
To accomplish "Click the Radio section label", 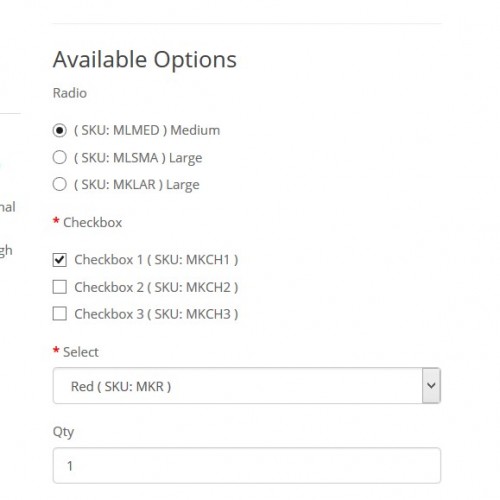I will [70, 93].
